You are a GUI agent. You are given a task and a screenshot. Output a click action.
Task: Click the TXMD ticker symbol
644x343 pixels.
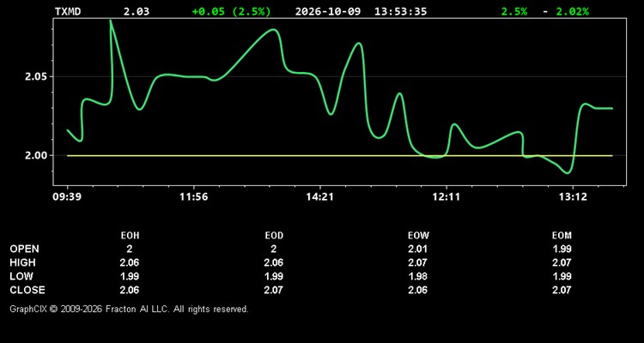(68, 11)
